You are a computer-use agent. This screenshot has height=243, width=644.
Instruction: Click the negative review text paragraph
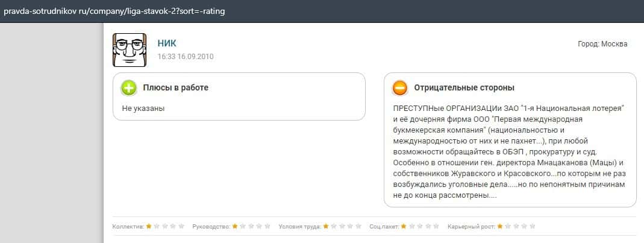click(508, 152)
